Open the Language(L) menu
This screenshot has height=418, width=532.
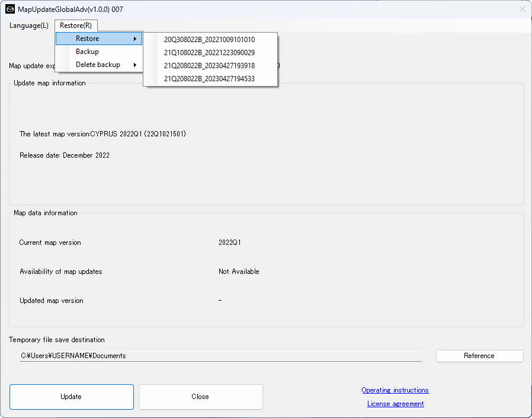[x=28, y=25]
